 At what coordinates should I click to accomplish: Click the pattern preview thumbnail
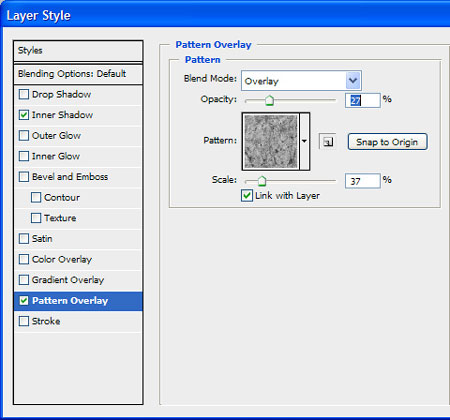(x=271, y=141)
